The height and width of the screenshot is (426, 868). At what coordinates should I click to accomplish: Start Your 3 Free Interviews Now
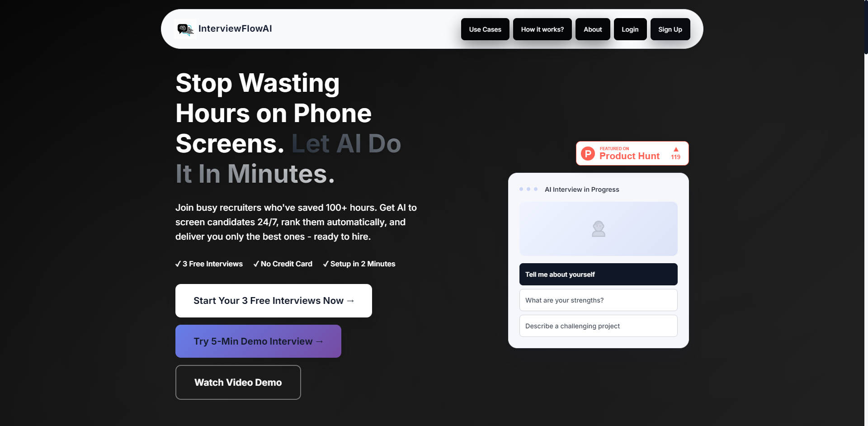(274, 301)
